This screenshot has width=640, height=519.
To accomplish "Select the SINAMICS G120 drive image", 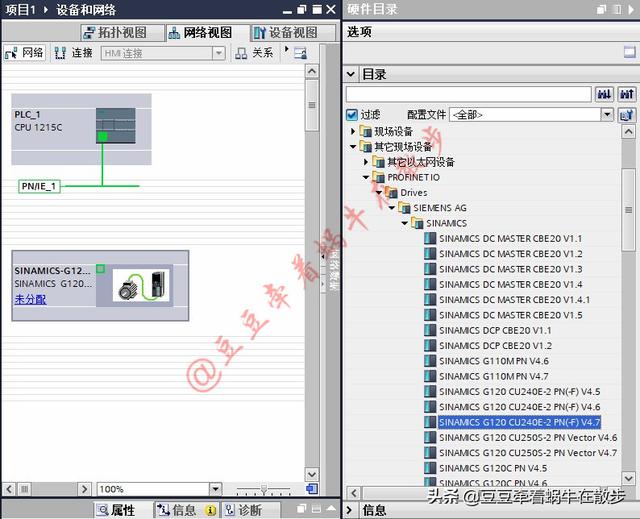I will [141, 285].
